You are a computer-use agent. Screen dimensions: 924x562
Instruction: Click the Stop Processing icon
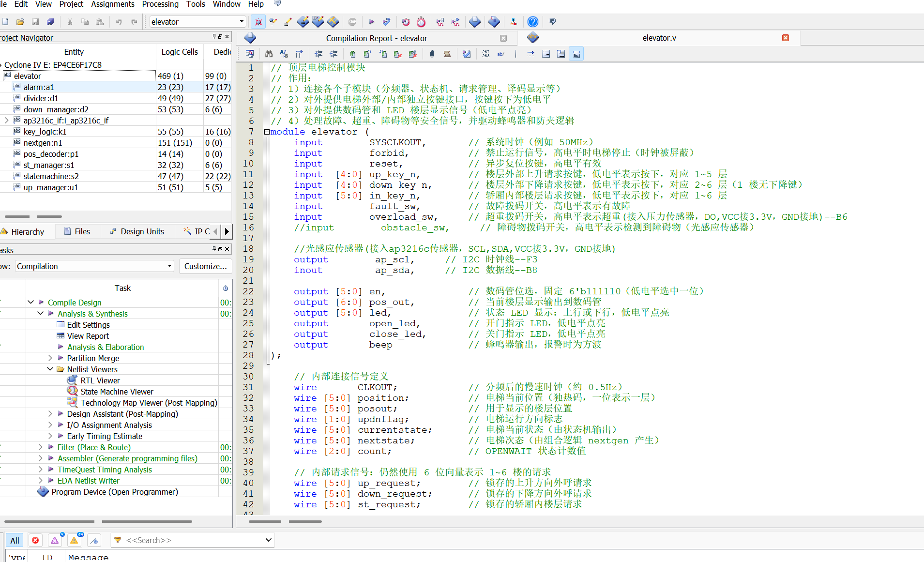pos(352,22)
